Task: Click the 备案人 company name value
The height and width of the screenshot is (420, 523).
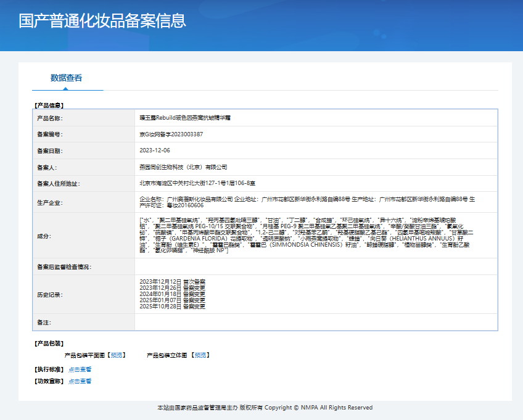Action: coord(183,167)
